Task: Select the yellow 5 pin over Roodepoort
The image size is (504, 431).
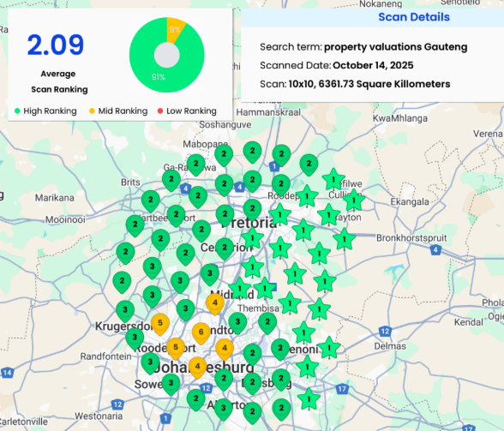Action: click(176, 349)
